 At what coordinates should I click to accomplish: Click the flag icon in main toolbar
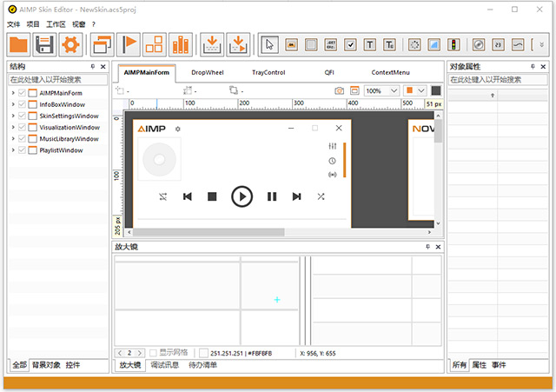pyautogui.click(x=129, y=44)
